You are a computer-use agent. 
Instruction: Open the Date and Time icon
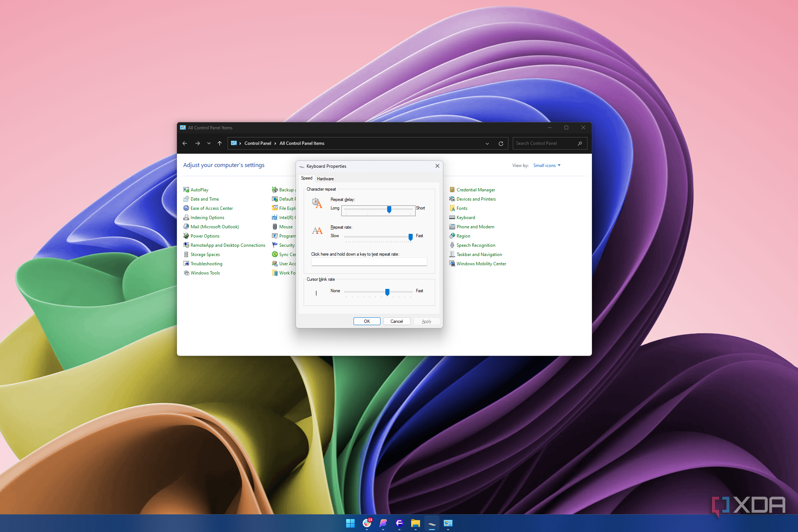tap(186, 199)
